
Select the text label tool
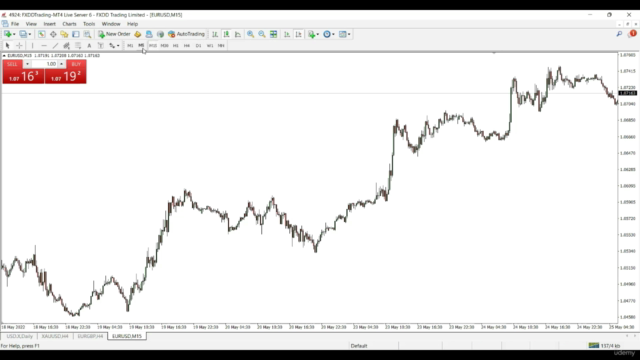point(101,46)
